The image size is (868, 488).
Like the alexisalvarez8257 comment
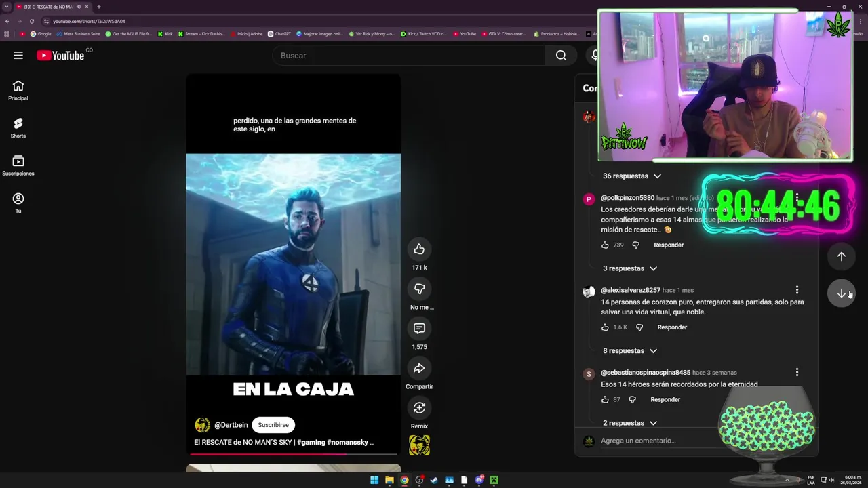(x=605, y=327)
